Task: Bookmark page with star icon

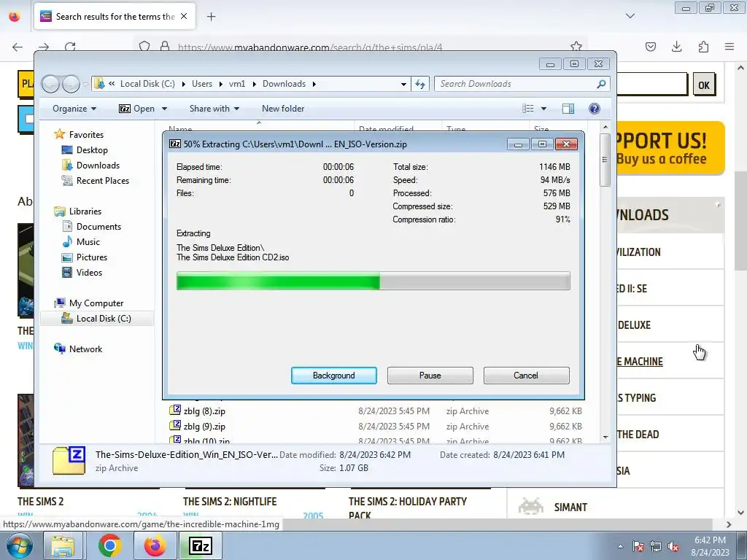Action: point(576,46)
